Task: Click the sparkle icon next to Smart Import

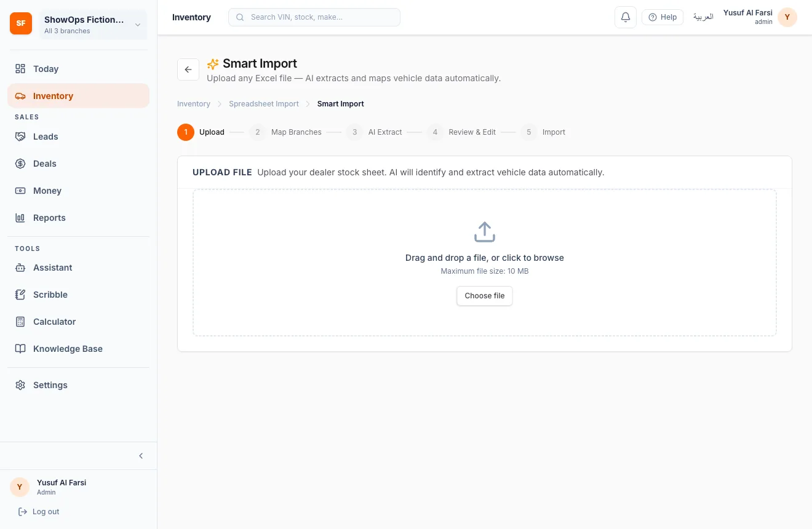Action: click(x=213, y=64)
